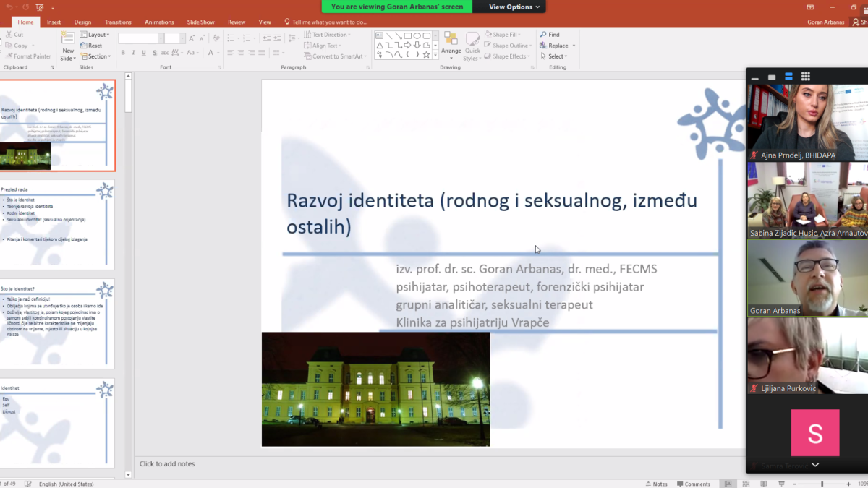Open the Transitions ribbon tab

tap(118, 22)
